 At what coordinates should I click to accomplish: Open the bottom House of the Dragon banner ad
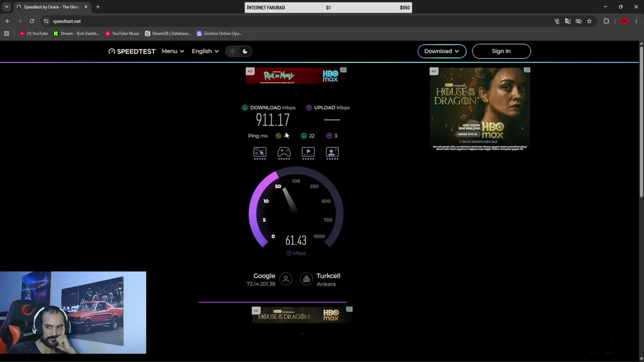302,315
